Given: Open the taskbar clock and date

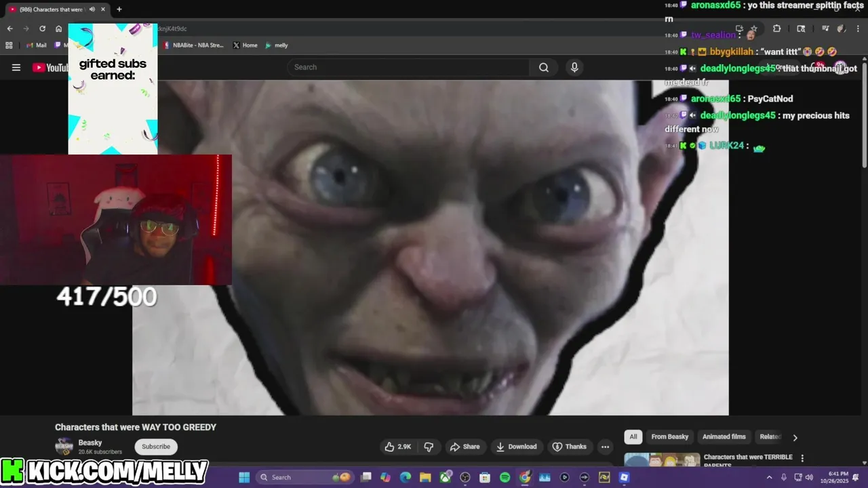Looking at the screenshot, I should pyautogui.click(x=834, y=478).
